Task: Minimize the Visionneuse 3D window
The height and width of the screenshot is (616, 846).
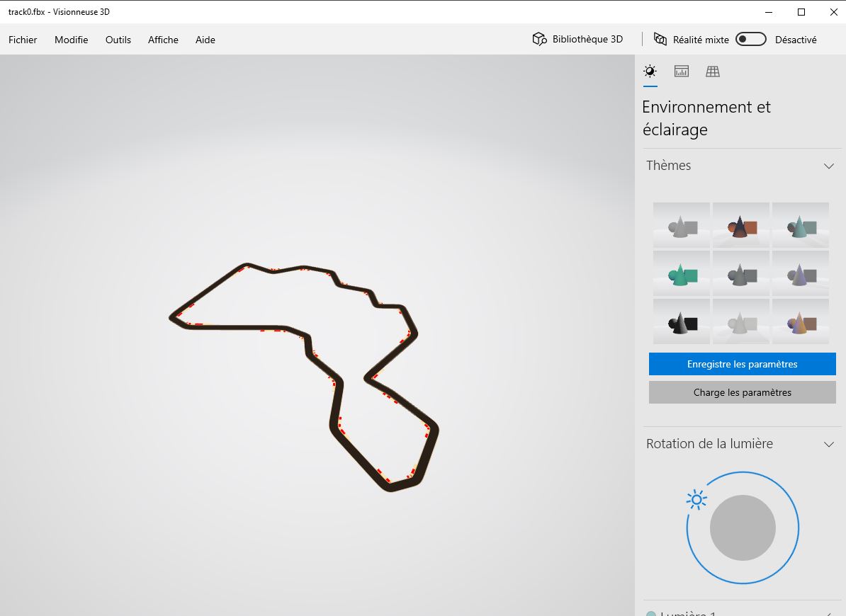Action: coord(769,12)
